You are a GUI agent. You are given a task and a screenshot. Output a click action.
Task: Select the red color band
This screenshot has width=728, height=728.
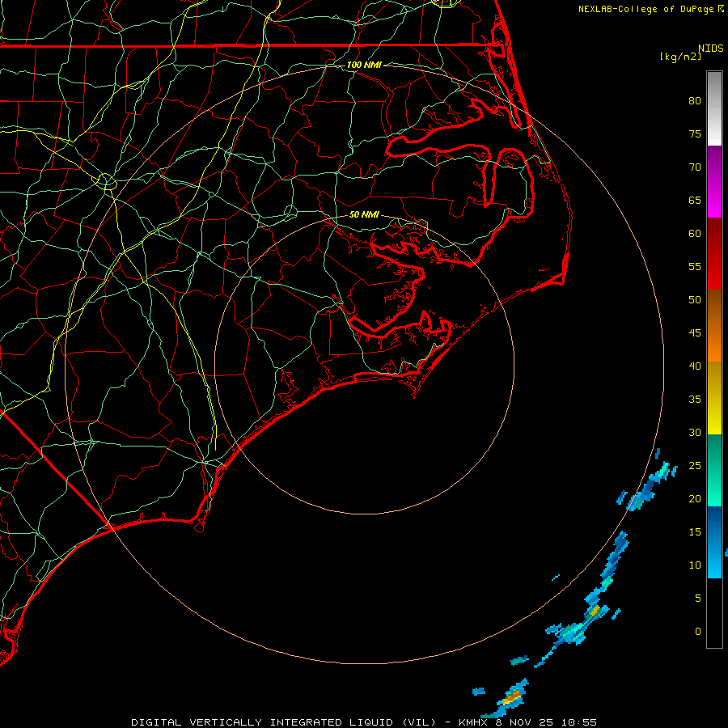point(714,254)
